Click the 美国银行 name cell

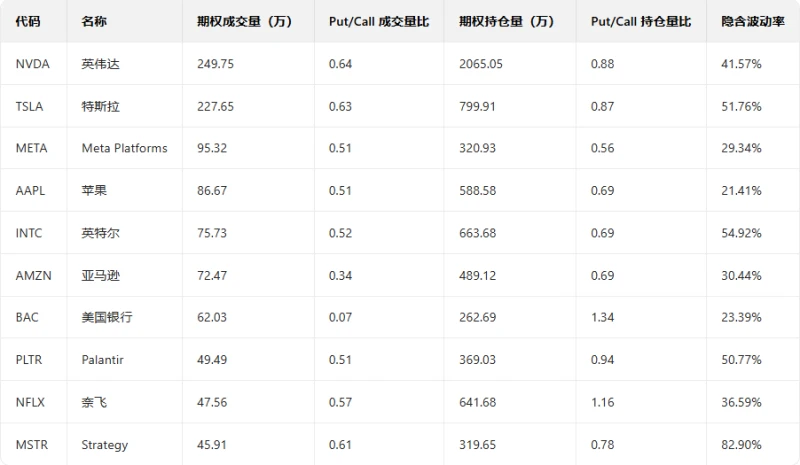[106, 317]
